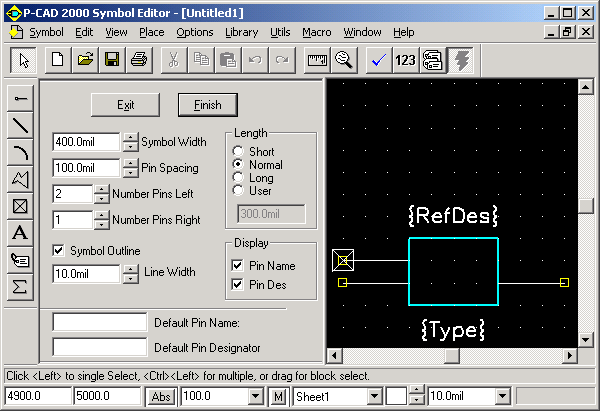The image size is (600, 411).
Task: Select the Place Pin tool
Action: pyautogui.click(x=20, y=98)
